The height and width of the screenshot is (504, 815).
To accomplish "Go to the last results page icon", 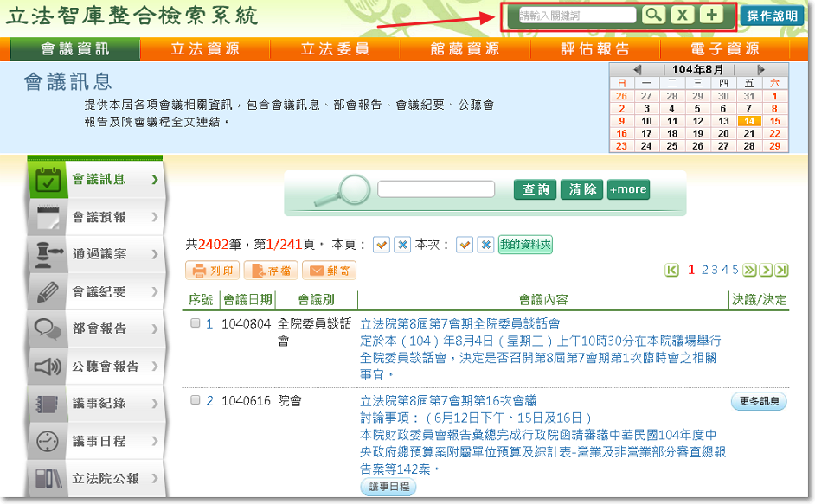I will tap(781, 271).
